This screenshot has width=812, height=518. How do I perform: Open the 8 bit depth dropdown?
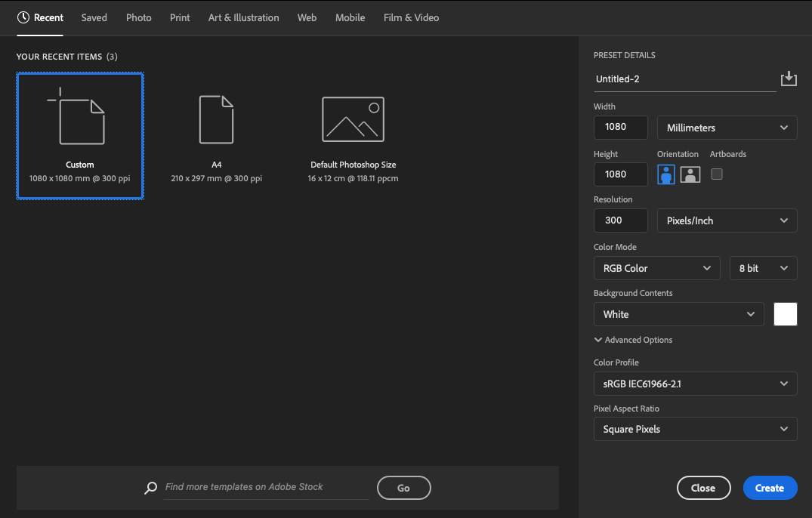763,268
